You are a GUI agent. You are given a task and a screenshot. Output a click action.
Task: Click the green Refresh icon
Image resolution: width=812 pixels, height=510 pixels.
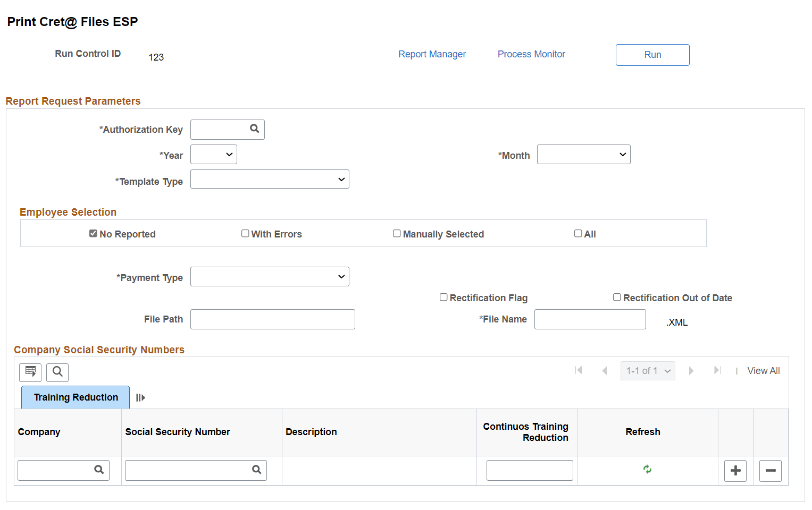point(647,469)
